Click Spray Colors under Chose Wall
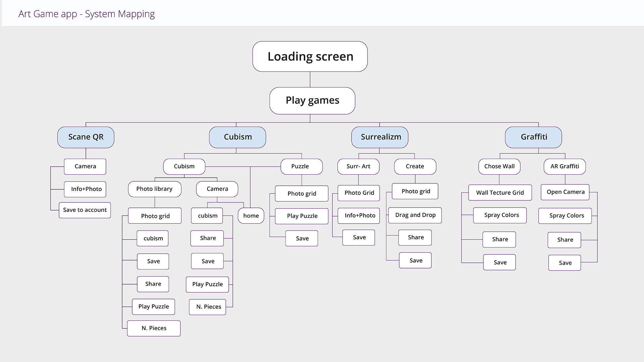The width and height of the screenshot is (644, 362). click(500, 215)
